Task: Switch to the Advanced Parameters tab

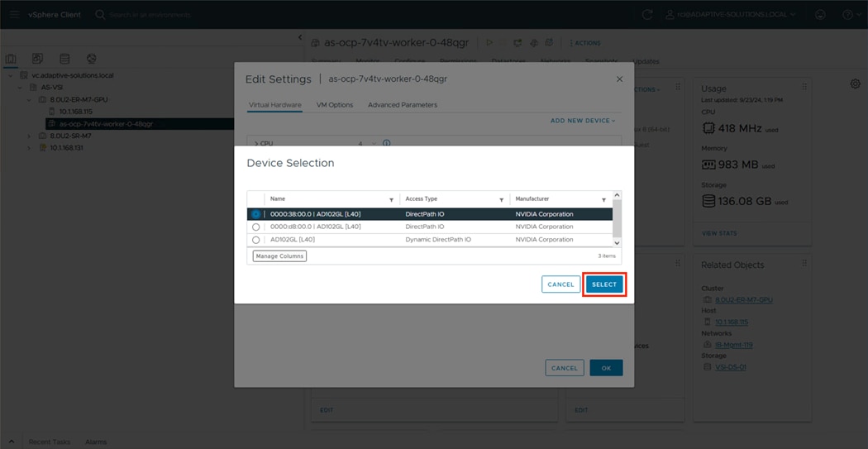Action: pyautogui.click(x=403, y=105)
